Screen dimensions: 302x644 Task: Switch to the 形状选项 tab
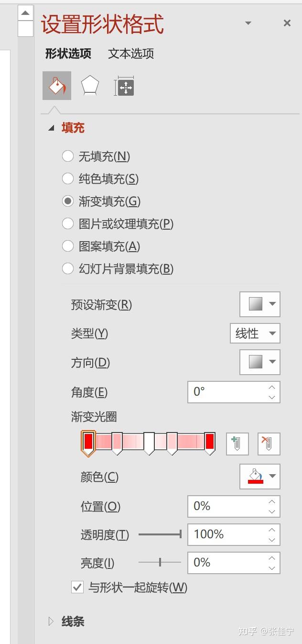coord(68,54)
